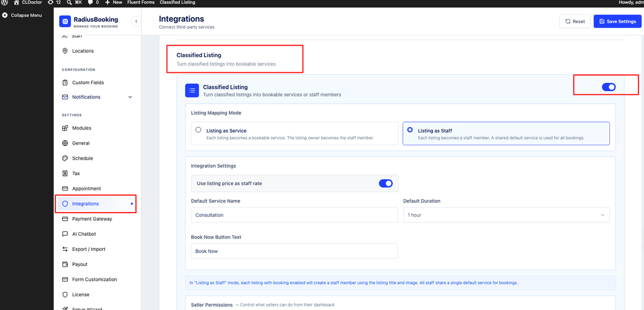Viewport: 644px width, 310px height.
Task: Disable the Classified Listing integration toggle
Action: (x=609, y=87)
